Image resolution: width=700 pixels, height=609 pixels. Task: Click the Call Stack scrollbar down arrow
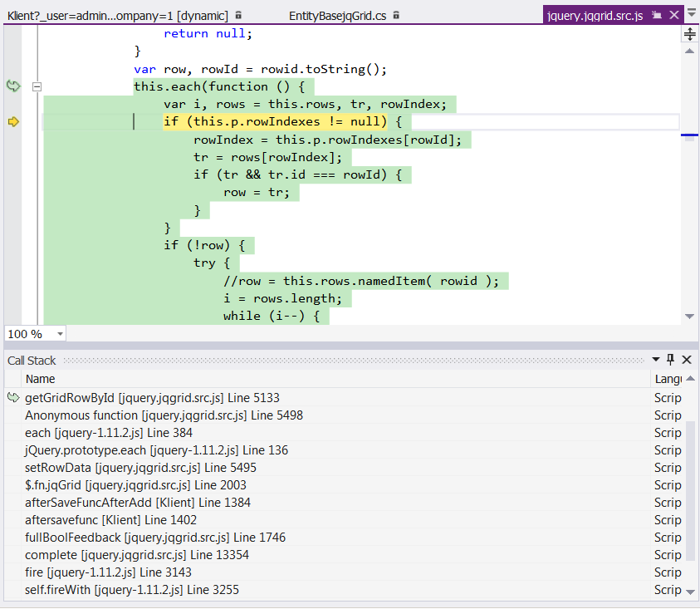click(690, 592)
